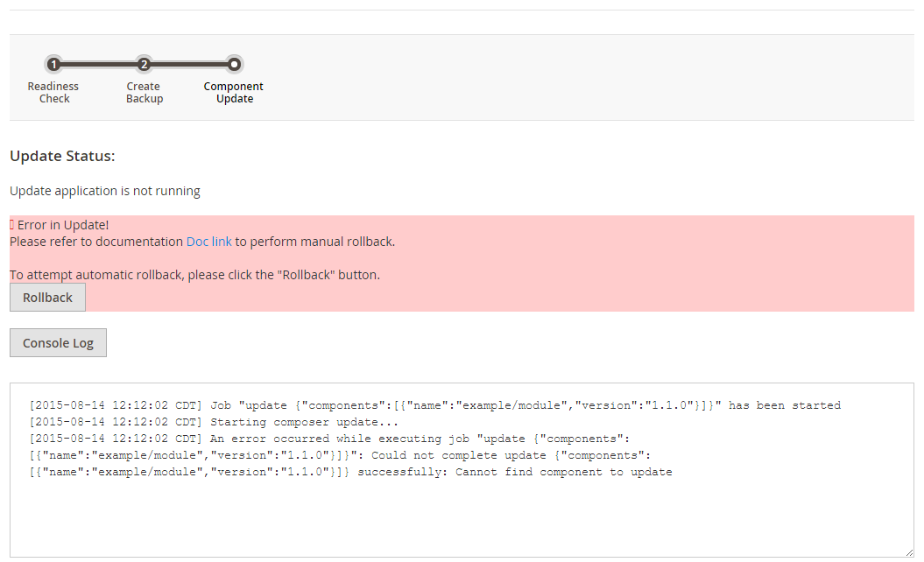The width and height of the screenshot is (924, 562).
Task: Click the "To attempt automatic rollback" message
Action: pyautogui.click(x=194, y=275)
